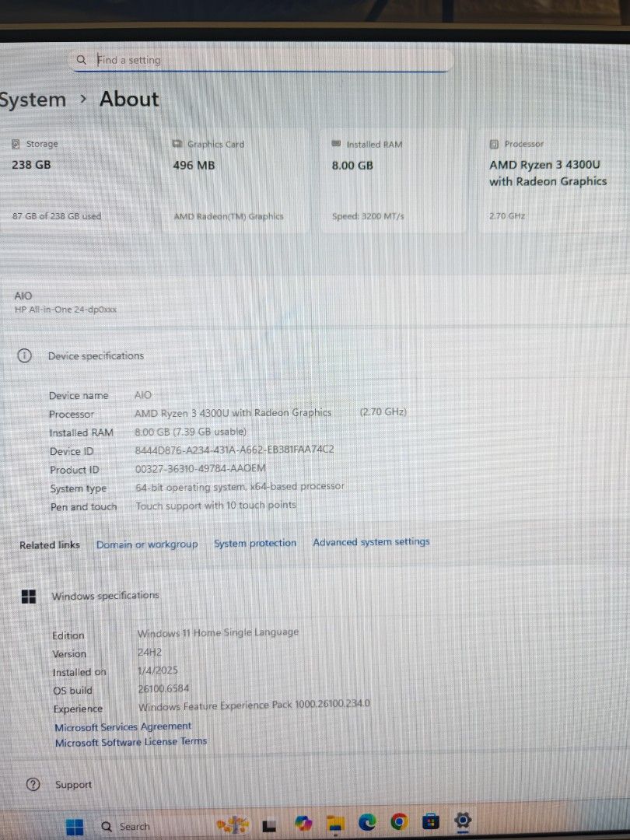
Task: Select the About breadcrumb item
Action: pos(128,99)
